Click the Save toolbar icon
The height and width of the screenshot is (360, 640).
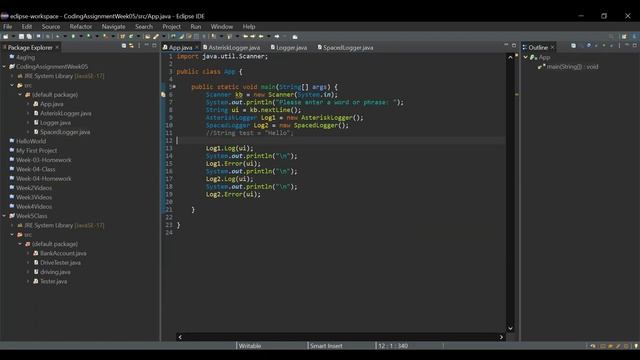click(21, 36)
